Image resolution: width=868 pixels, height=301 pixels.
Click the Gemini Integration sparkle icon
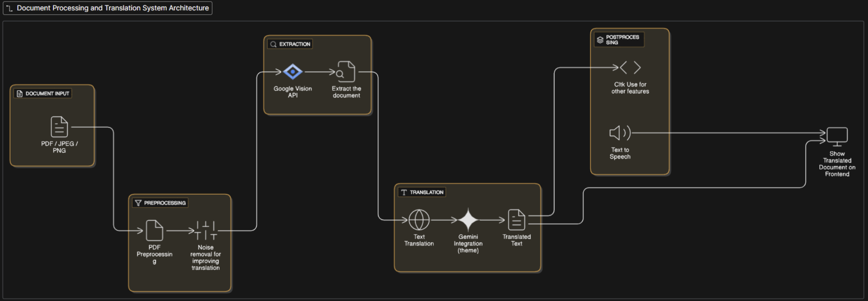468,220
